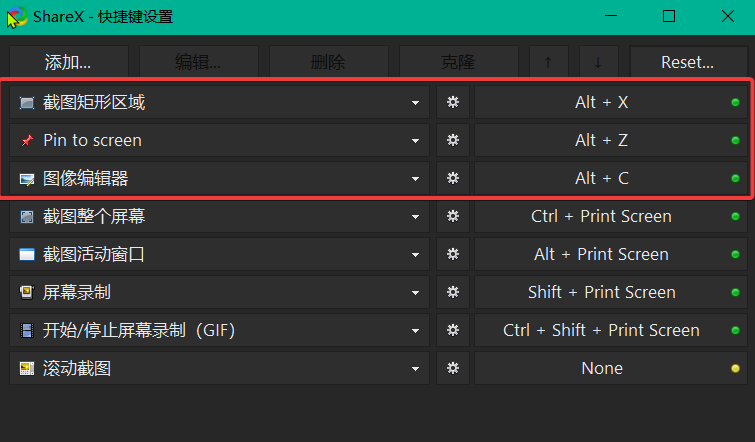755x442 pixels.
Task: Change the Alt + Z hotkey field
Action: pyautogui.click(x=611, y=140)
